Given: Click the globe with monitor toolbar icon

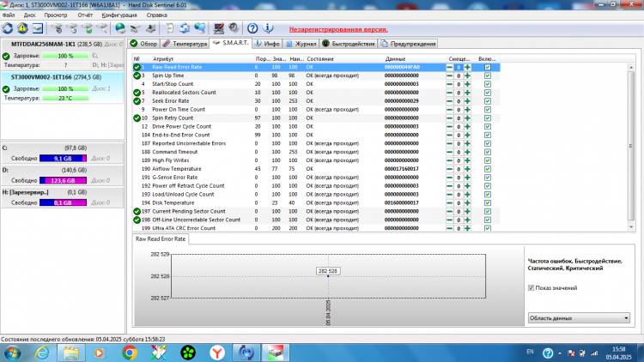Looking at the screenshot, I should [x=199, y=28].
